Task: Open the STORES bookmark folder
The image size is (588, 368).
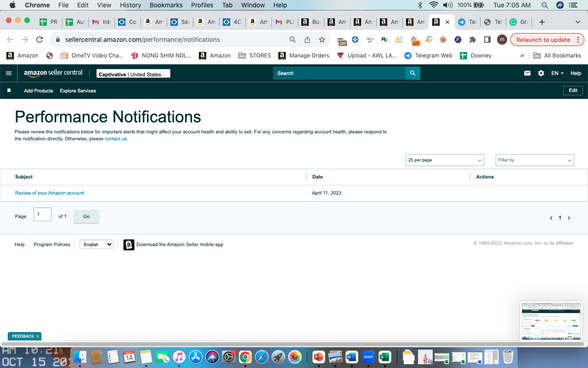Action: click(255, 56)
